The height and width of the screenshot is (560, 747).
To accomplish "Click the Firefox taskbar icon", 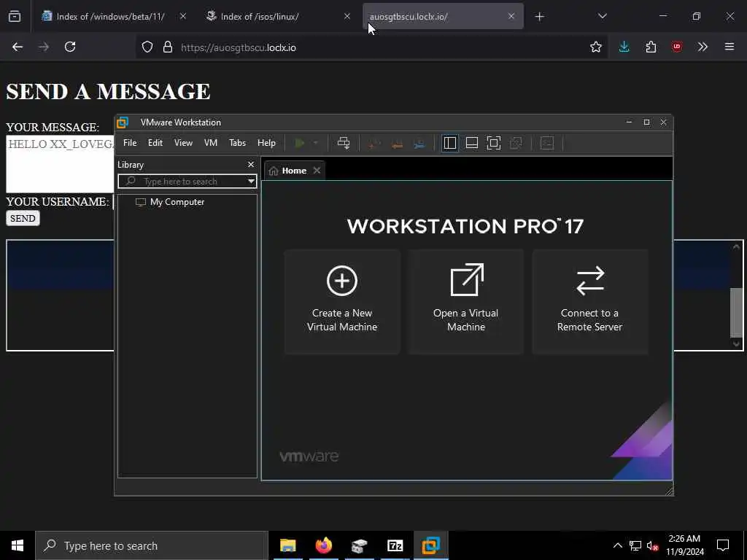I will click(323, 545).
